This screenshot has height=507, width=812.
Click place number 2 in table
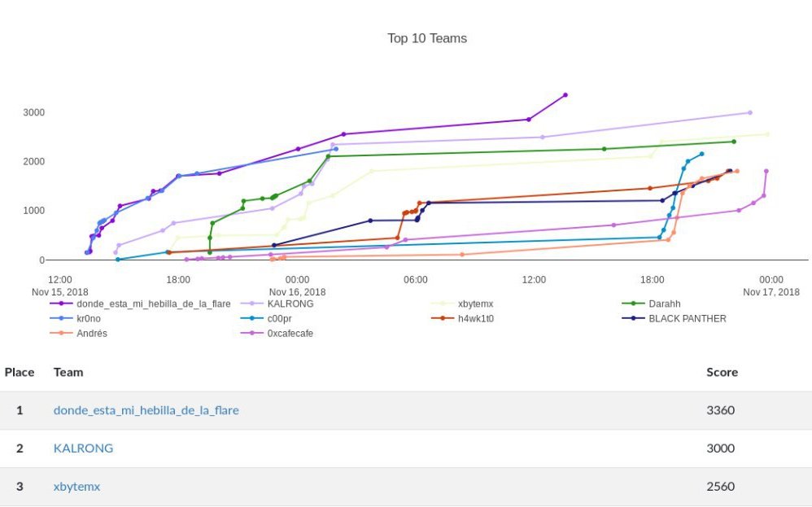[20, 448]
